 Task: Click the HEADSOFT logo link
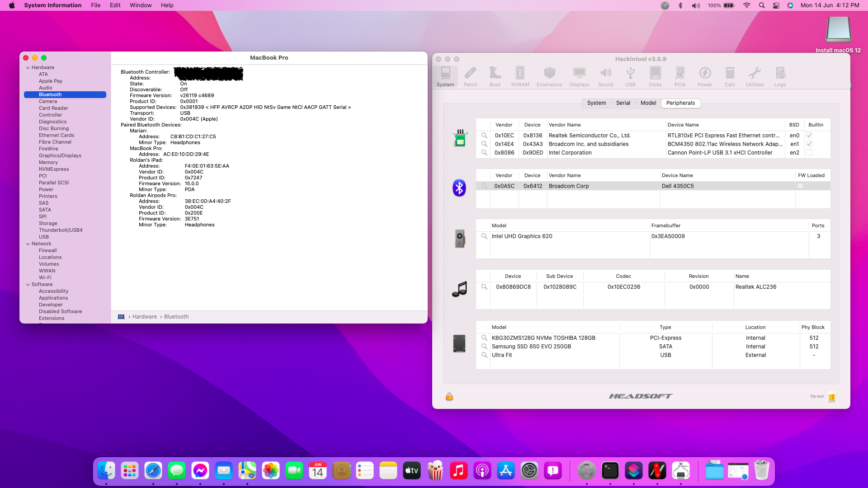click(x=641, y=396)
